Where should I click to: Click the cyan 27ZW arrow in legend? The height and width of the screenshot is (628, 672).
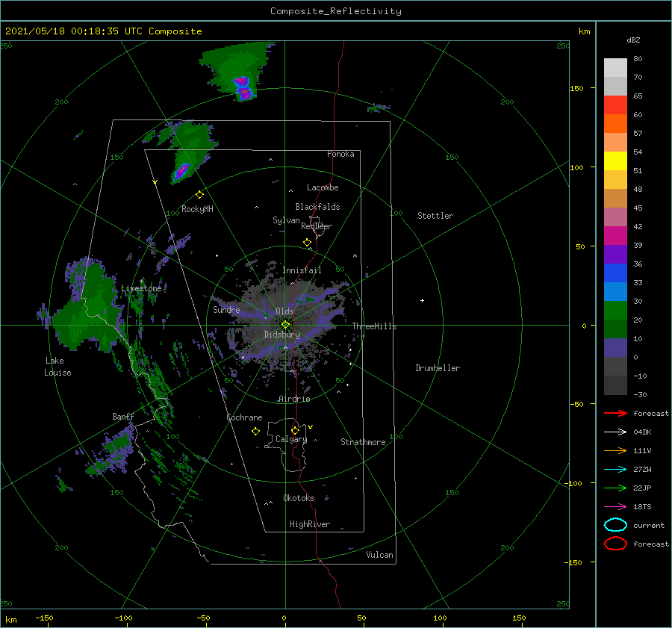click(615, 470)
